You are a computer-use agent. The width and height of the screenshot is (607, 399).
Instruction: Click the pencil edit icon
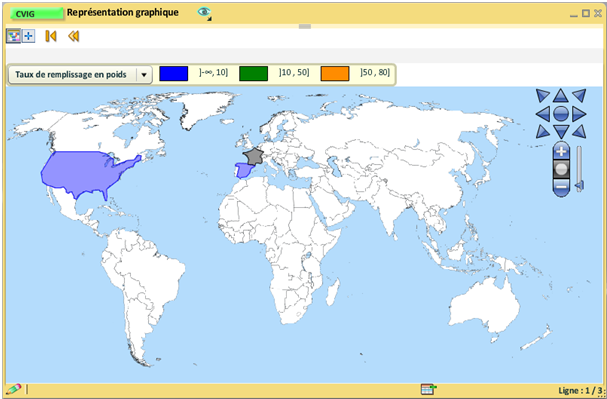click(14, 389)
